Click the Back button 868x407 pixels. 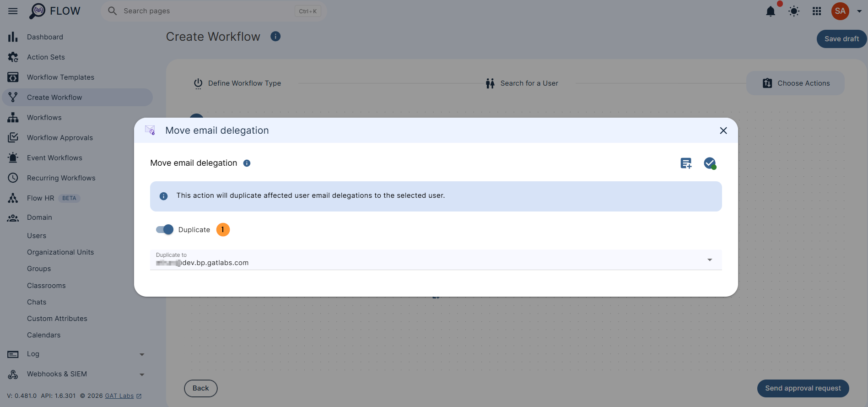coord(200,388)
